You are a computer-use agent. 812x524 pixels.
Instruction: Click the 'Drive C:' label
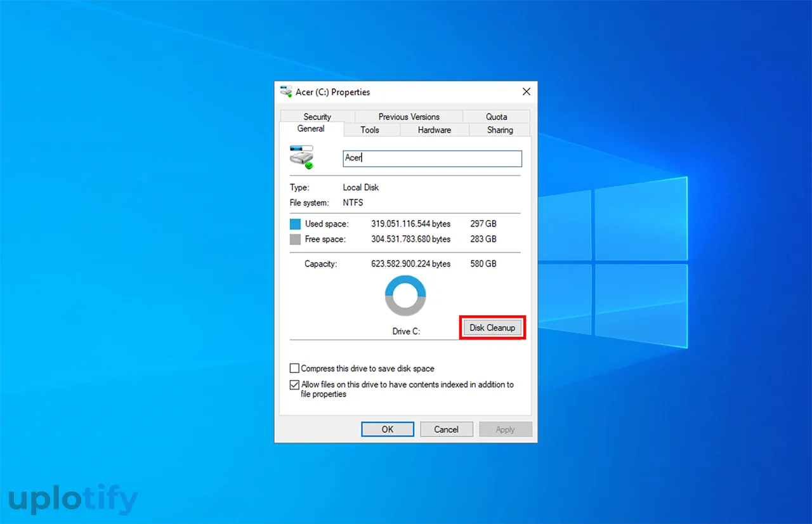click(x=406, y=332)
